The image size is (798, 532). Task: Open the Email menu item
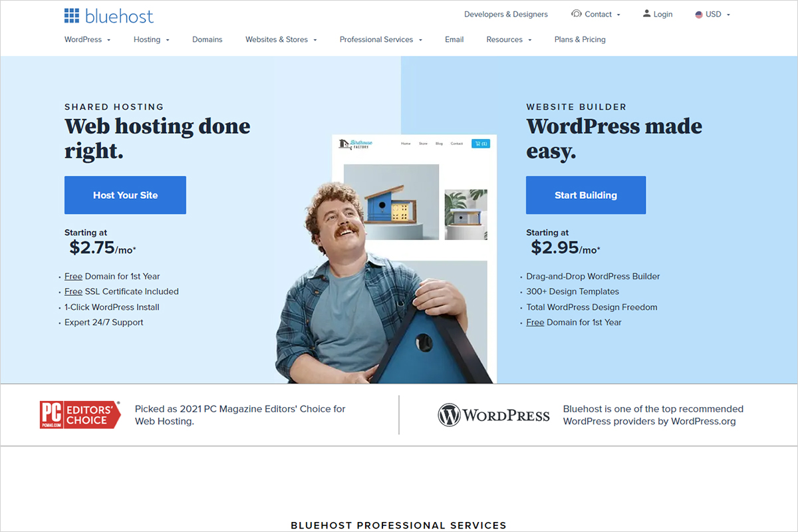click(x=454, y=40)
